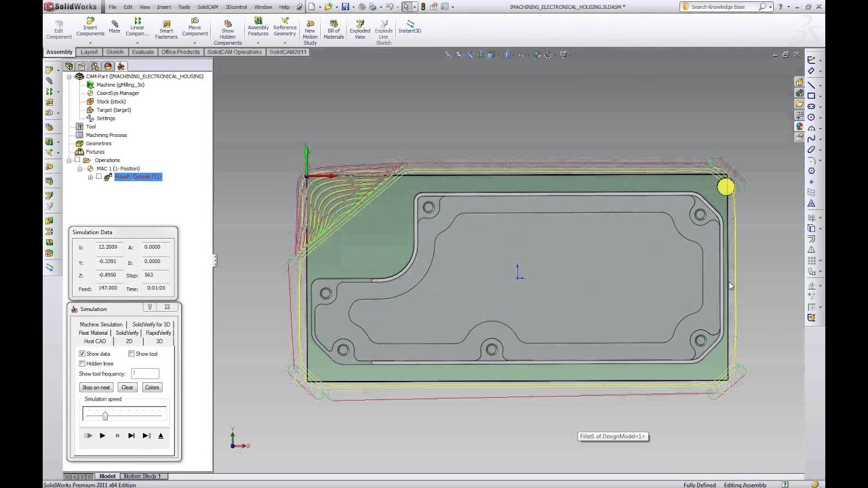Enable the Hidden lines checkbox
Image resolution: width=868 pixels, height=488 pixels.
click(82, 364)
